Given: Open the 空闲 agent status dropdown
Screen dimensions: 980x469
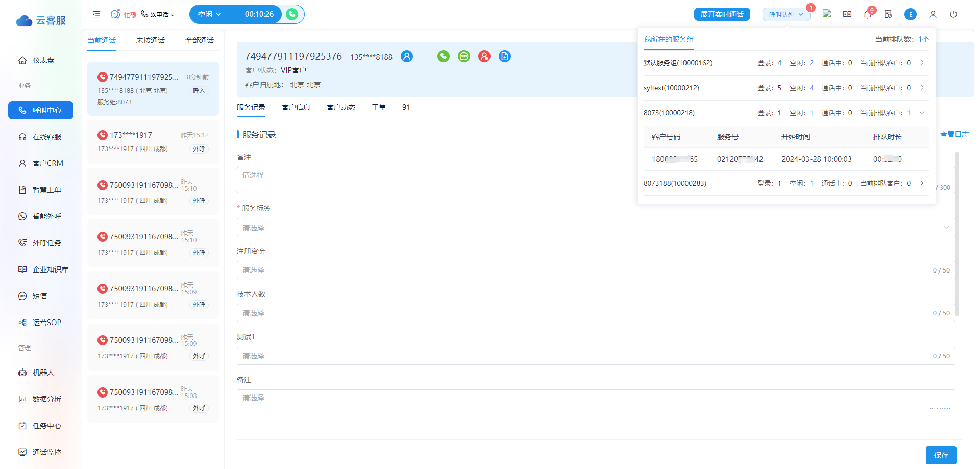Looking at the screenshot, I should coord(209,14).
